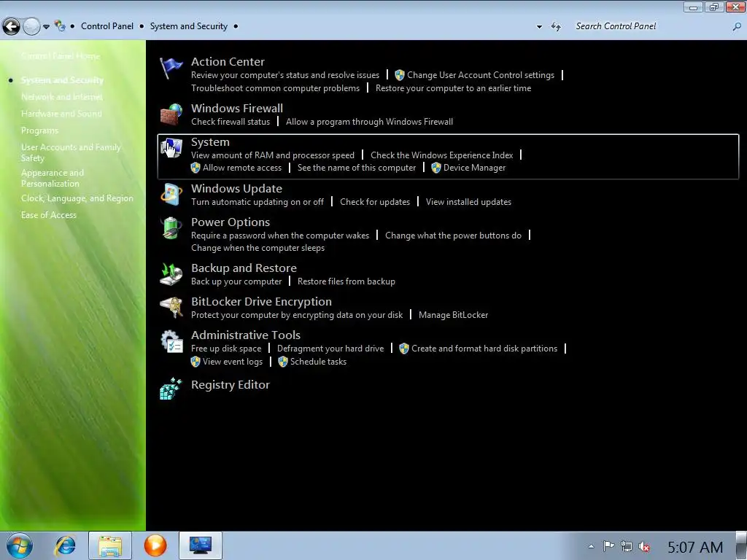747x560 pixels.
Task: Click the search magnifier icon
Action: pyautogui.click(x=737, y=27)
